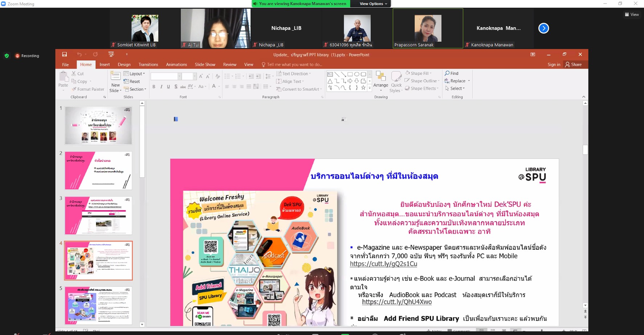
Task: Reset the slide layout
Action: coord(132,82)
